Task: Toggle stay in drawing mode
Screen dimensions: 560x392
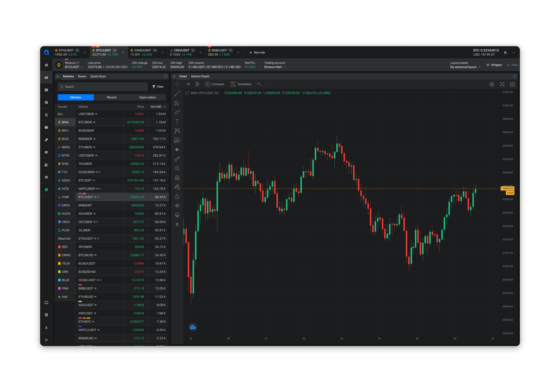Action: (177, 187)
